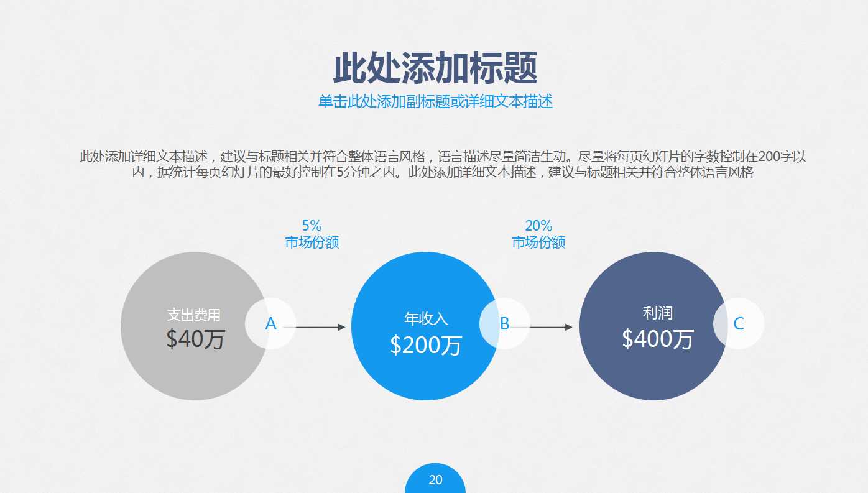Click the 支出费用 text label
This screenshot has width=868, height=493.
click(x=195, y=314)
